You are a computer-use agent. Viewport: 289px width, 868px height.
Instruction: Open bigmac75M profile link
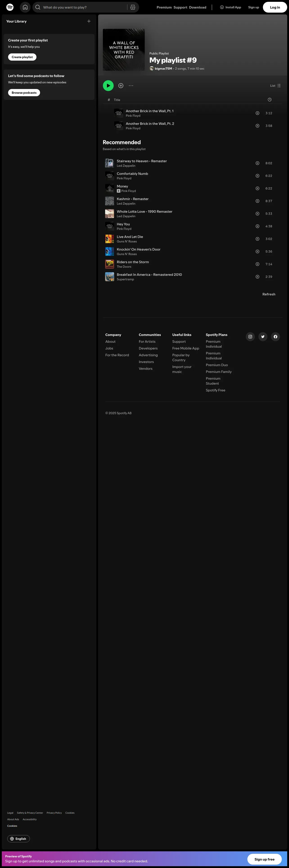pyautogui.click(x=163, y=69)
